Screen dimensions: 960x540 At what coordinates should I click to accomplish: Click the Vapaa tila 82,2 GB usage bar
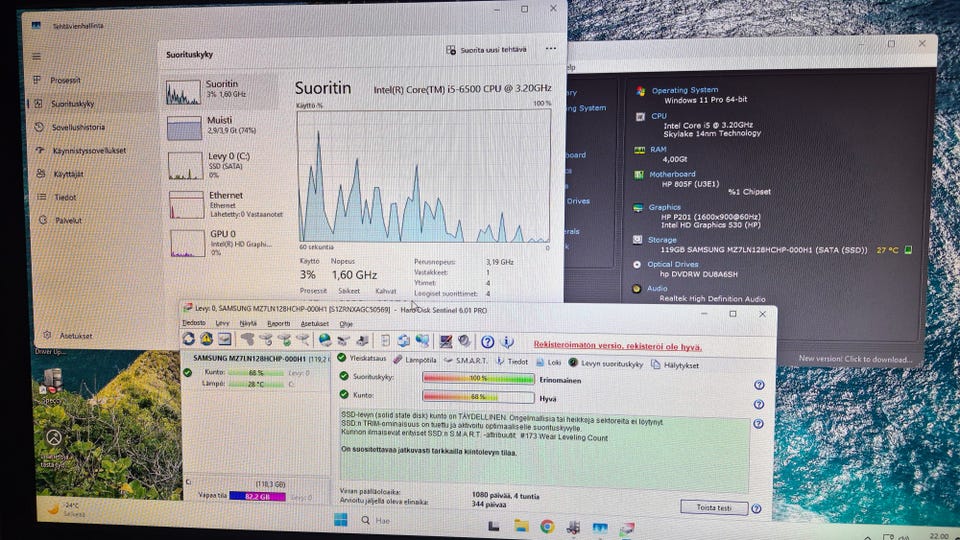coord(257,497)
